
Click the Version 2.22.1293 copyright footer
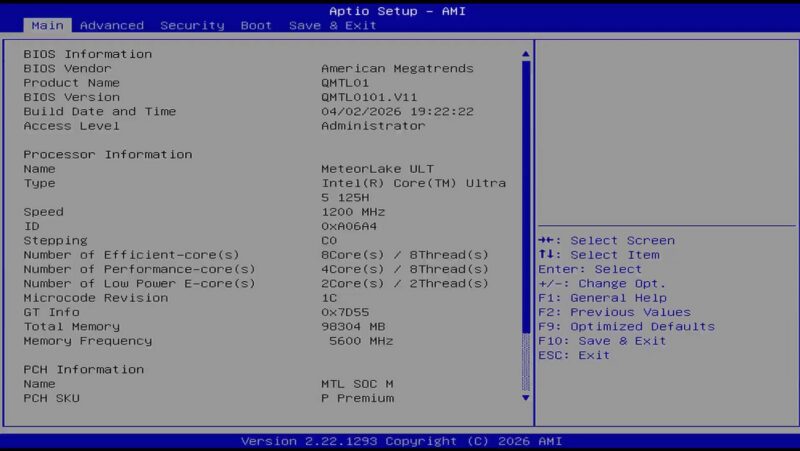(x=401, y=441)
